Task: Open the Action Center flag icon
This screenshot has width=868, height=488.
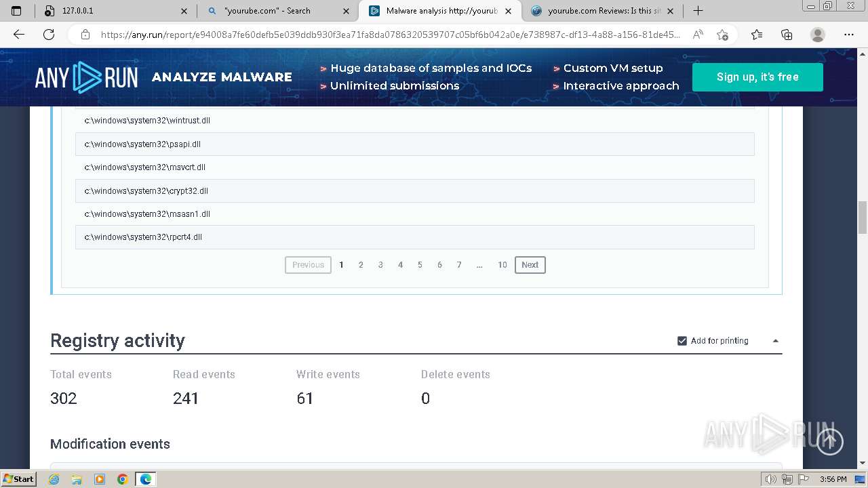Action: tap(803, 480)
